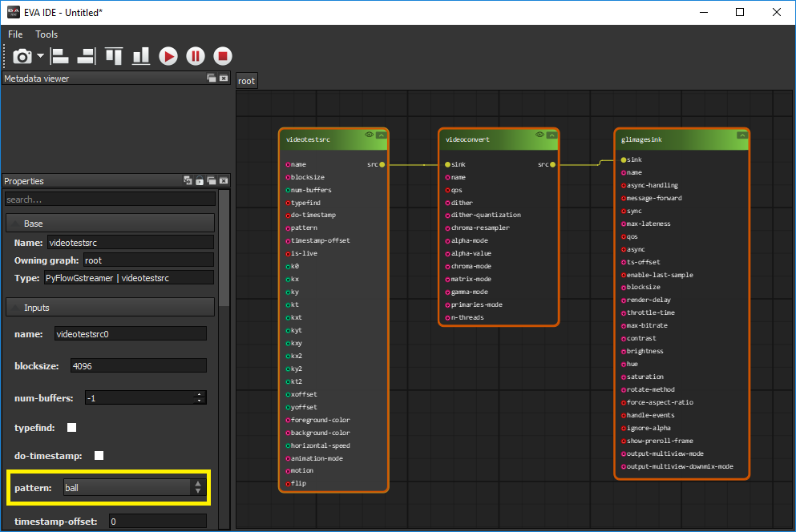The width and height of the screenshot is (796, 532).
Task: Enable the typefind checkbox
Action: 71,428
